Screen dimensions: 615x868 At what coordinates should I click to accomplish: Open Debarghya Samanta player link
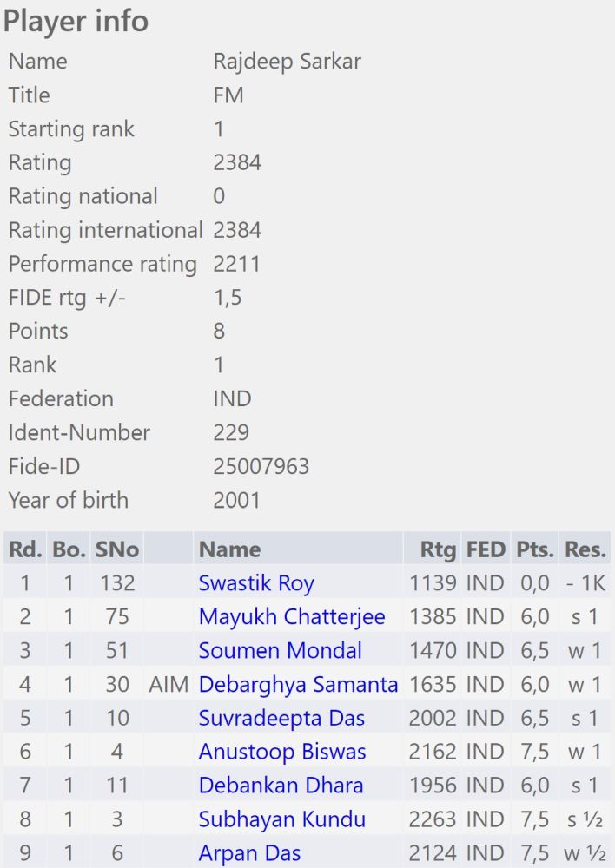pos(298,685)
